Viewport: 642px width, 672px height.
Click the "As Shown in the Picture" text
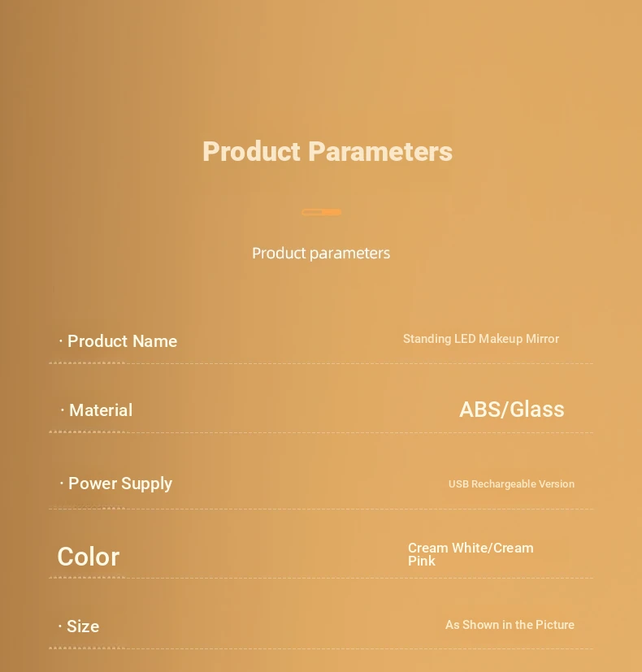[510, 625]
